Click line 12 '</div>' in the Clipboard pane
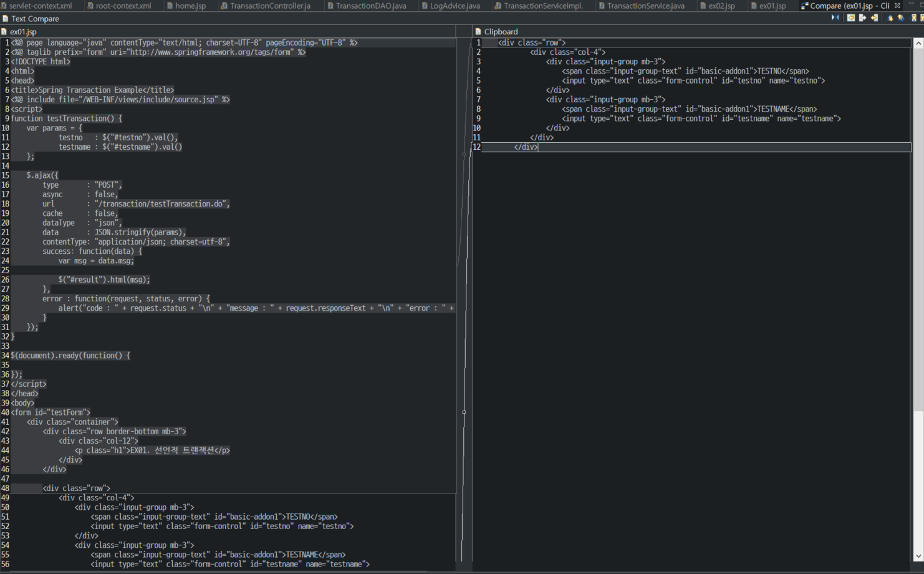The height and width of the screenshot is (574, 924). (x=526, y=147)
